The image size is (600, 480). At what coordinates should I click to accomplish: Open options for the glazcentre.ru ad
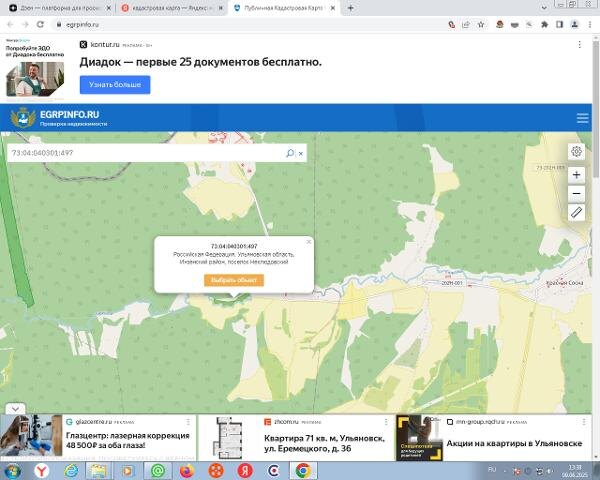pyautogui.click(x=188, y=422)
